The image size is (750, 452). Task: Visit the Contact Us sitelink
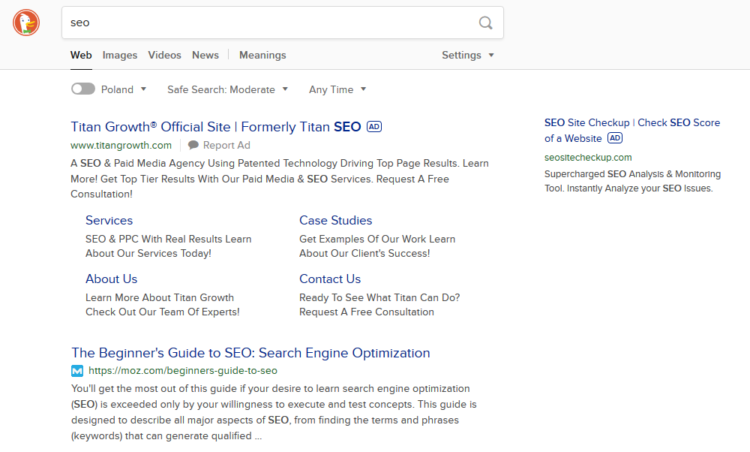(x=330, y=279)
